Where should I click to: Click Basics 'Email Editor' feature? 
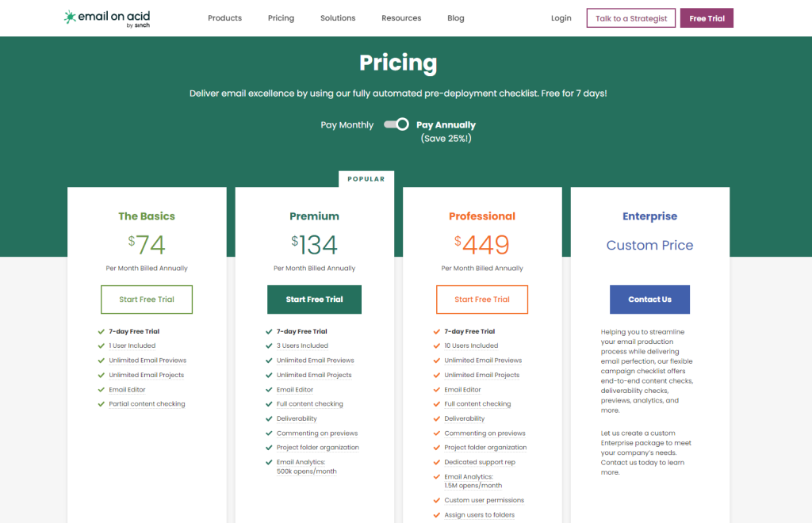(x=127, y=390)
